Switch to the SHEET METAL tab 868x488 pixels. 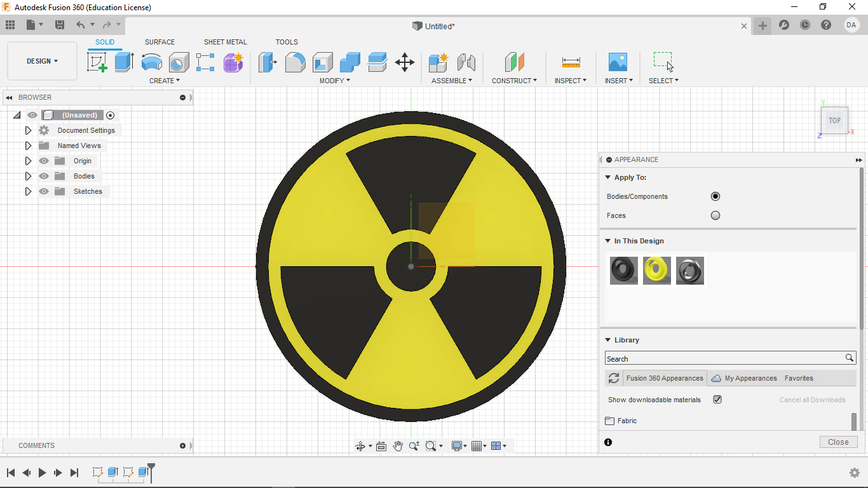tap(225, 42)
